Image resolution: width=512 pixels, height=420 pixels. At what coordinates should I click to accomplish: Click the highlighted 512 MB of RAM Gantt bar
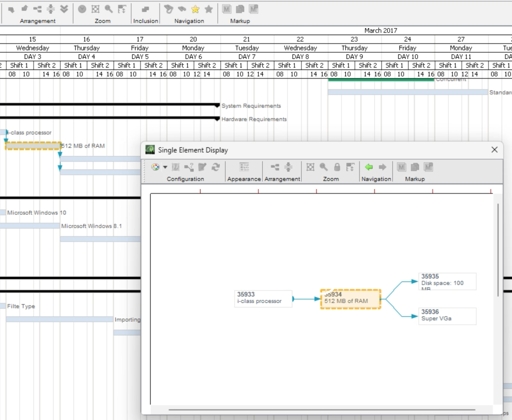tap(33, 146)
